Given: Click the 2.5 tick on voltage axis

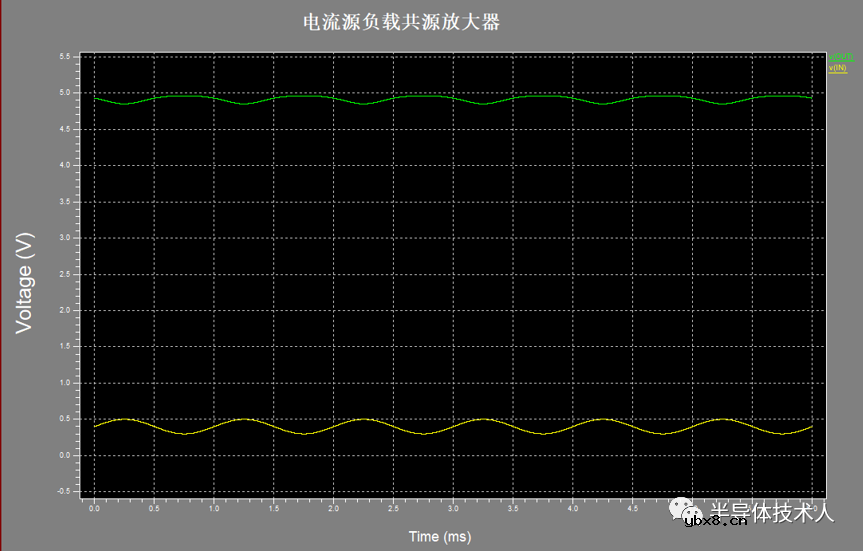Looking at the screenshot, I should pos(64,274).
